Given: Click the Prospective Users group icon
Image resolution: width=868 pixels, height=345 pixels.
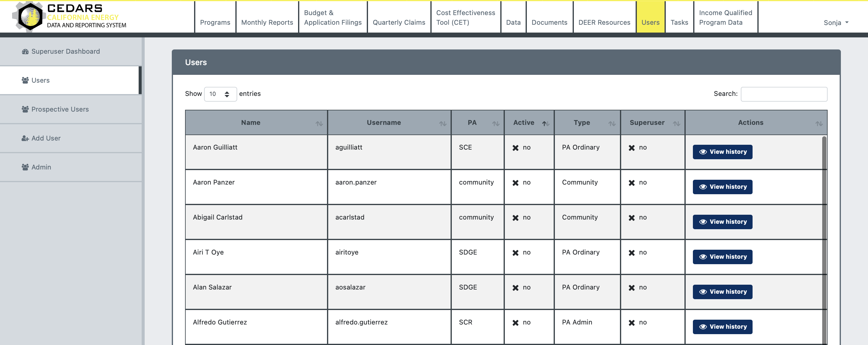Looking at the screenshot, I should point(25,109).
